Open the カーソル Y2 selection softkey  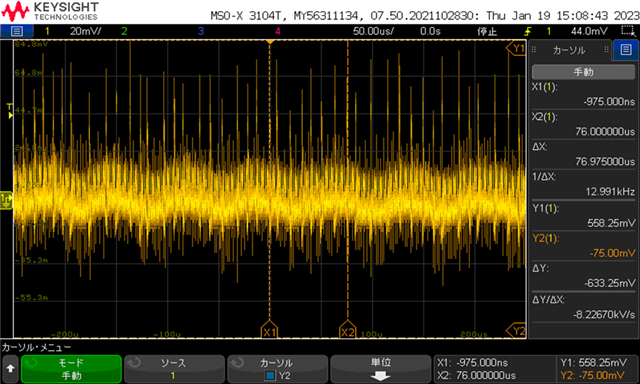[x=277, y=368]
